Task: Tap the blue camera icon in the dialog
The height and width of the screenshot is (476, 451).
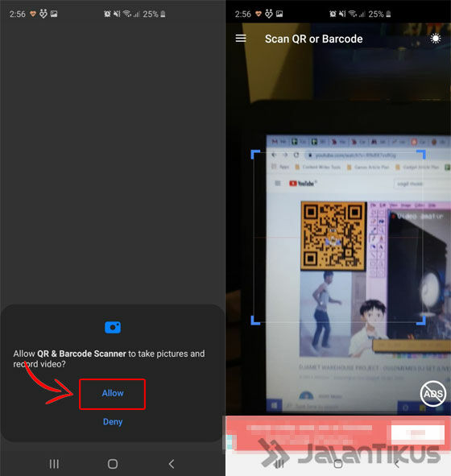Action: 113,327
